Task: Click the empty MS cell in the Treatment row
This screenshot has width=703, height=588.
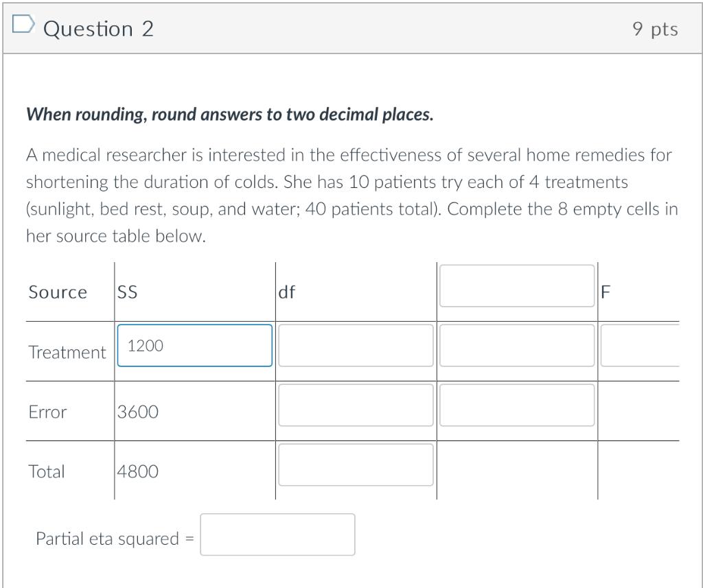Action: (x=516, y=346)
